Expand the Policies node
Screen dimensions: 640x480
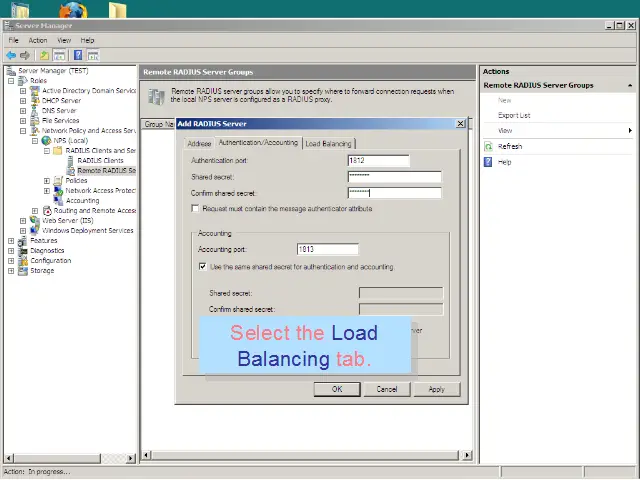(47, 181)
